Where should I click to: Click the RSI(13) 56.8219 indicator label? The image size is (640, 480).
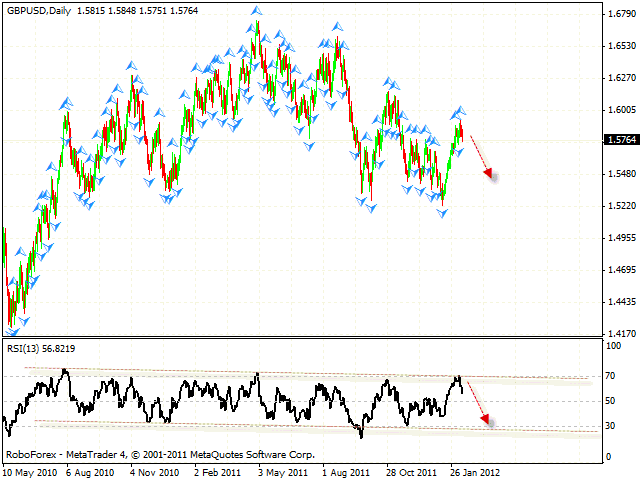click(42, 348)
